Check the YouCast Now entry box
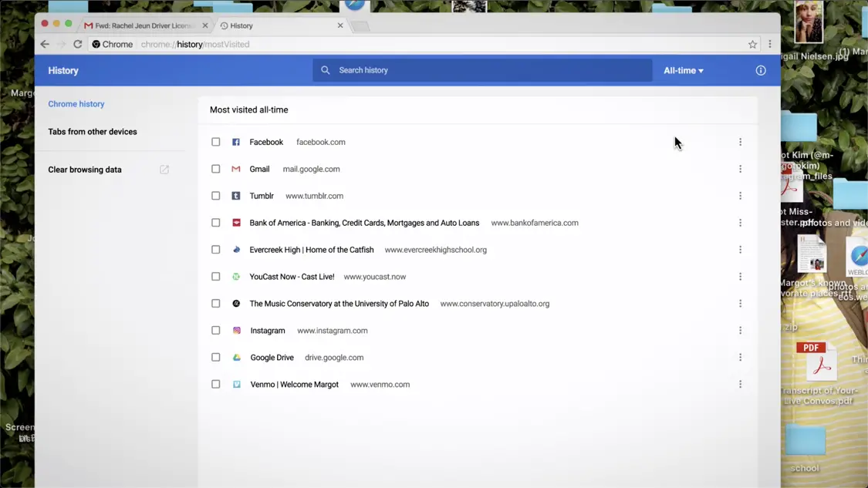Viewport: 868px width, 488px height. click(216, 277)
